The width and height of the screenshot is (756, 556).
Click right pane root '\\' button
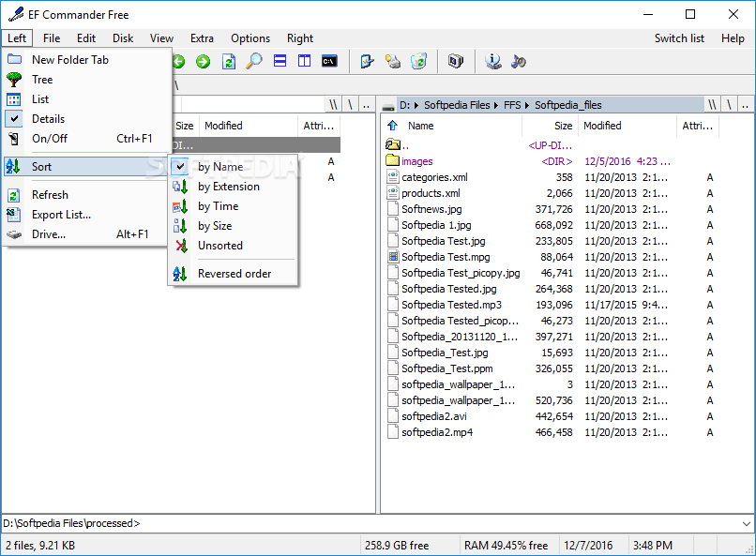pyautogui.click(x=712, y=105)
